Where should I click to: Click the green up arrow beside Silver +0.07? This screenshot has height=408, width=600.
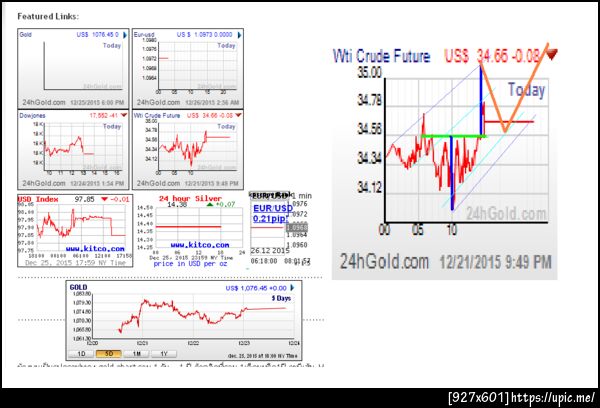pyautogui.click(x=210, y=204)
